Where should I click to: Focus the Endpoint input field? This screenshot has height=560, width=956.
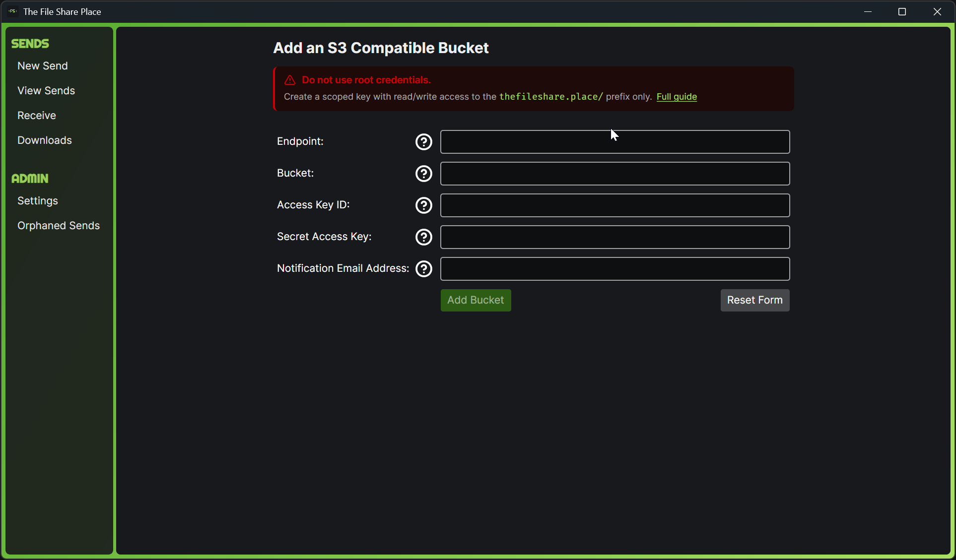coord(615,142)
